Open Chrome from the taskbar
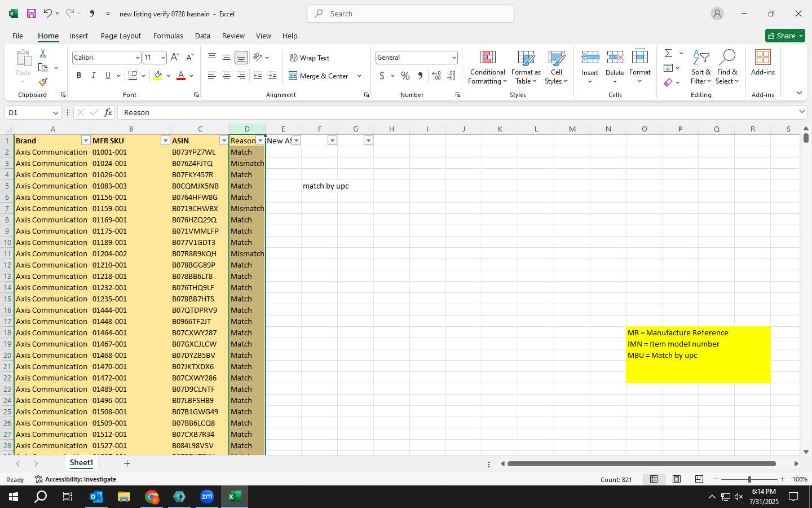 click(x=152, y=497)
